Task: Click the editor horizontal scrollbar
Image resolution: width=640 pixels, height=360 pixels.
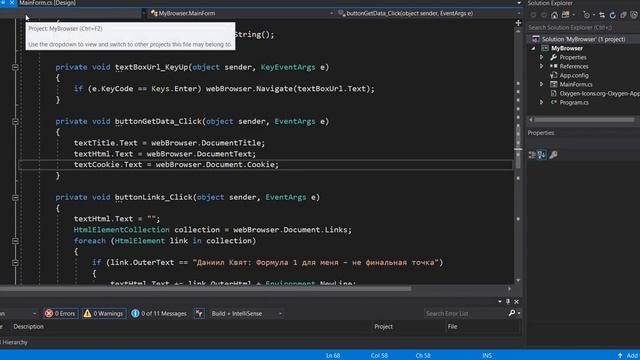Action: 206,289
